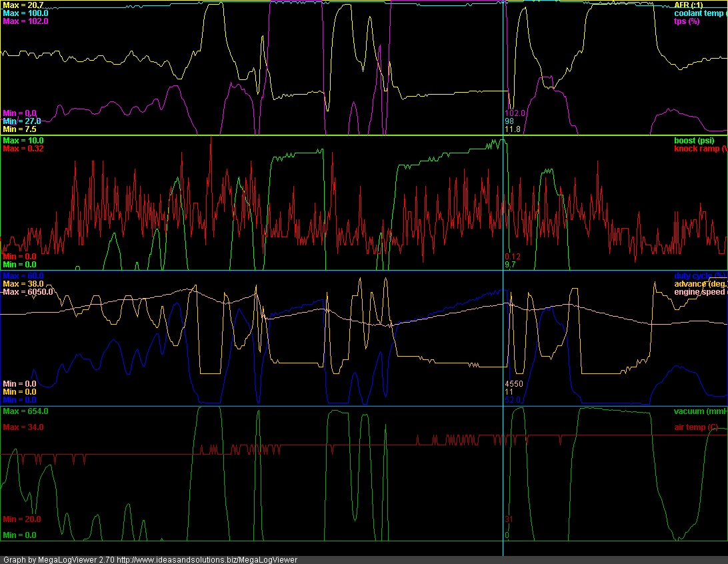Click the pink cursor value '4550'
Image resolution: width=728 pixels, height=564 pixels.
[514, 384]
